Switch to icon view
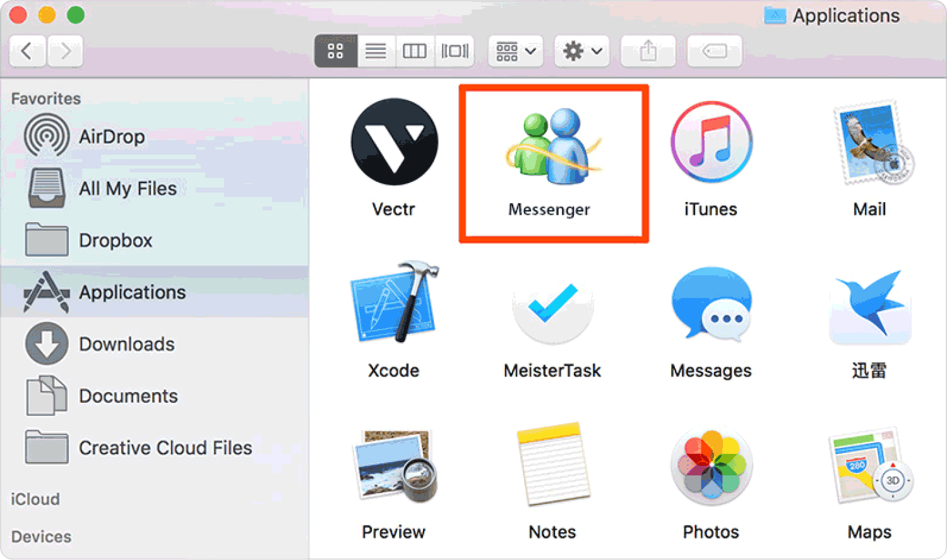The width and height of the screenshot is (947, 560). (x=336, y=51)
